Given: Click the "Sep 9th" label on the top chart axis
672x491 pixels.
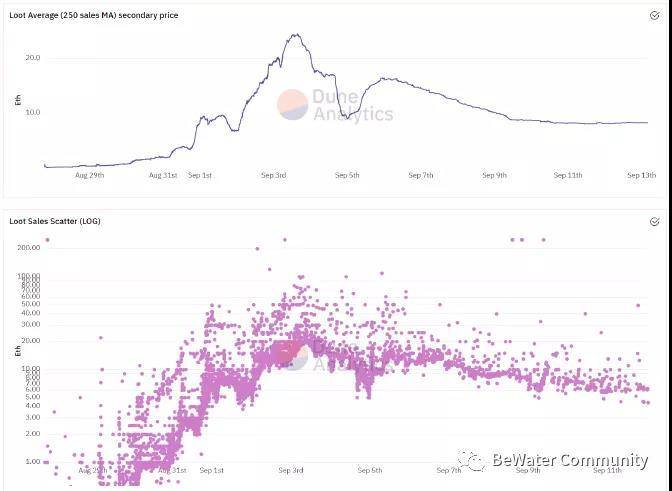Looking at the screenshot, I should 495,176.
